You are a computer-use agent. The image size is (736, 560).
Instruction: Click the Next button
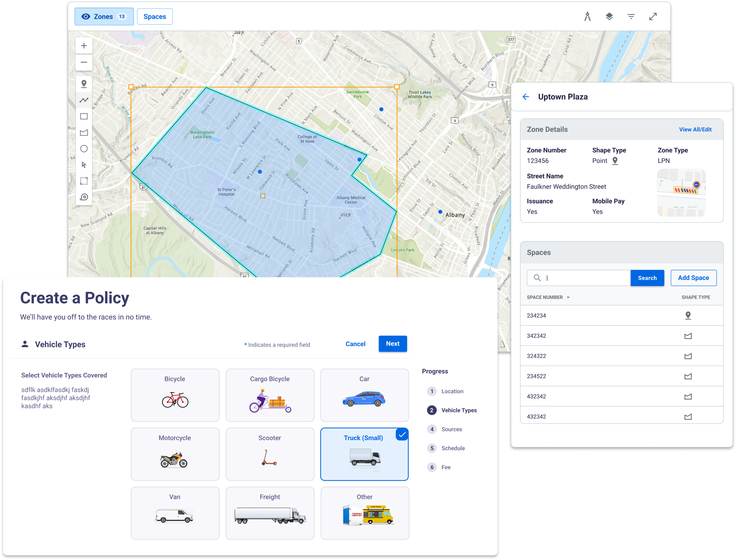392,344
